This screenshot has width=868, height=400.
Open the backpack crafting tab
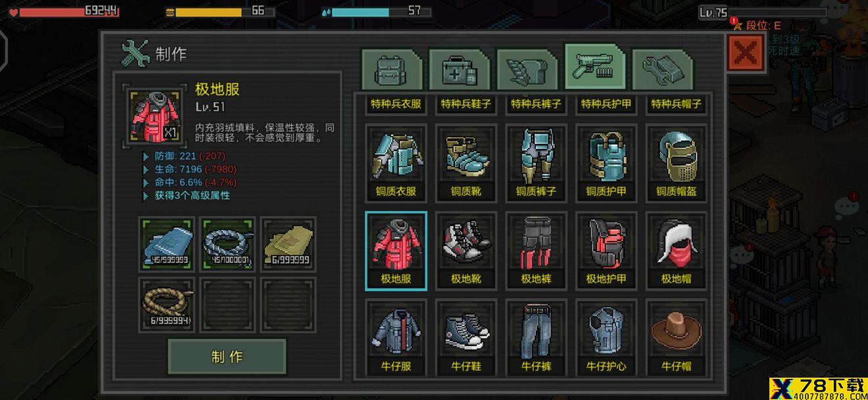pos(392,68)
